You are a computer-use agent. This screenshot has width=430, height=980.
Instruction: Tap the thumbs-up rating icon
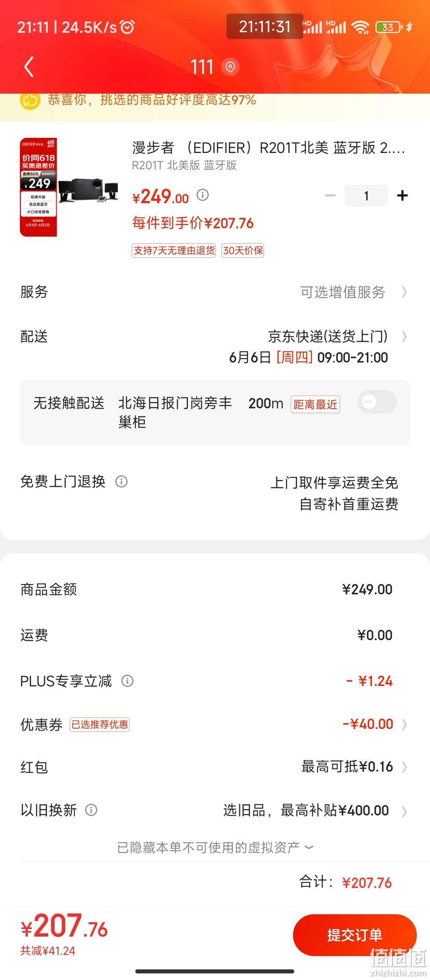(x=30, y=100)
